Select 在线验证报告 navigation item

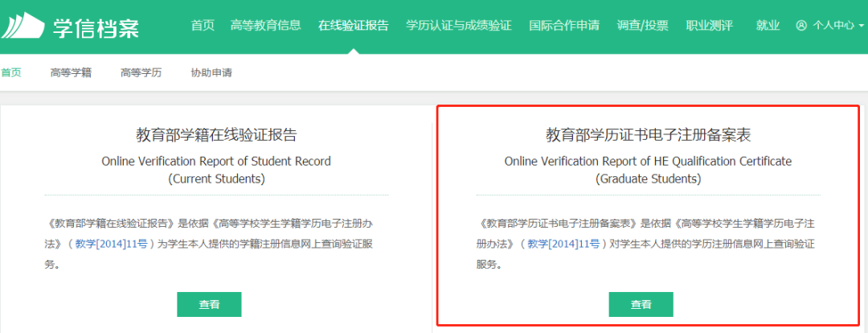354,26
